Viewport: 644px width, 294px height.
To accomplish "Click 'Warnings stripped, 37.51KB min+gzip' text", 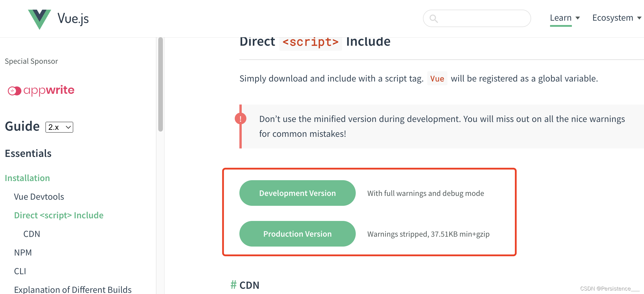I will (428, 234).
